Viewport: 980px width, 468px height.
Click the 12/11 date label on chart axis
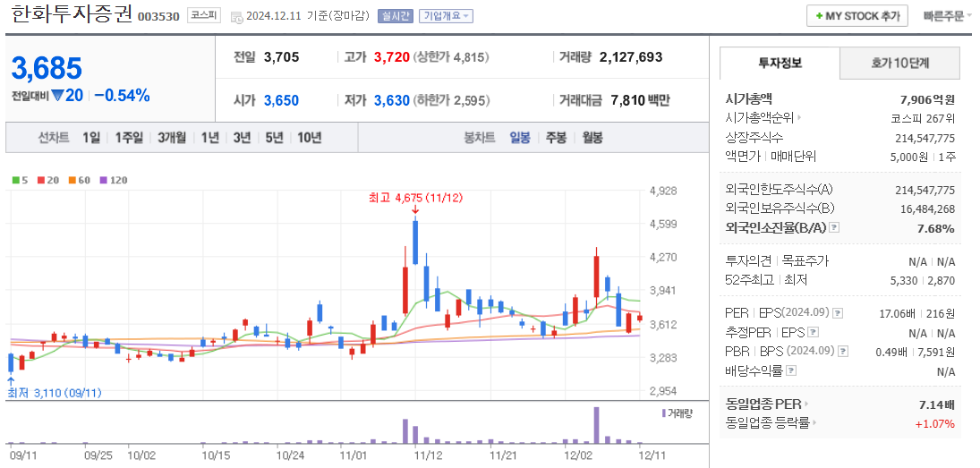[x=651, y=455]
